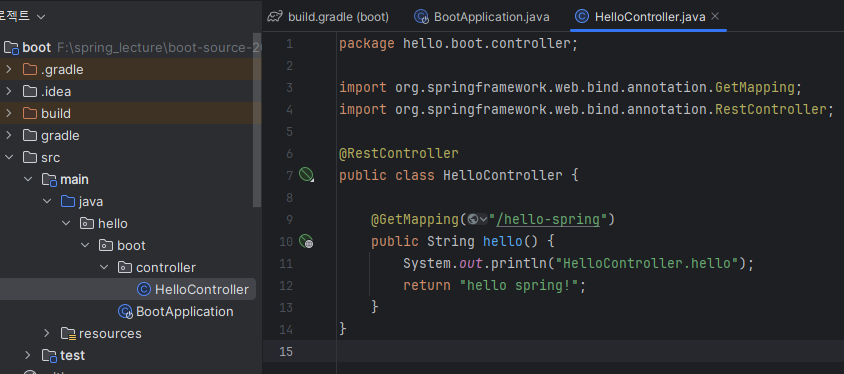Select the resources tree item

coord(110,334)
